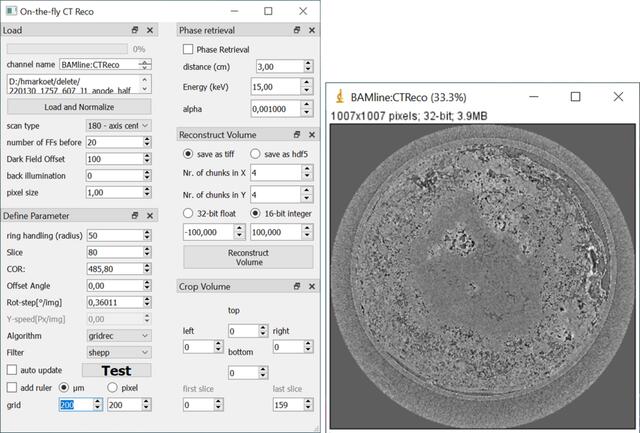Click the reconstructed CT slice image
Viewport: 640px width, 433px height.
(x=482, y=276)
